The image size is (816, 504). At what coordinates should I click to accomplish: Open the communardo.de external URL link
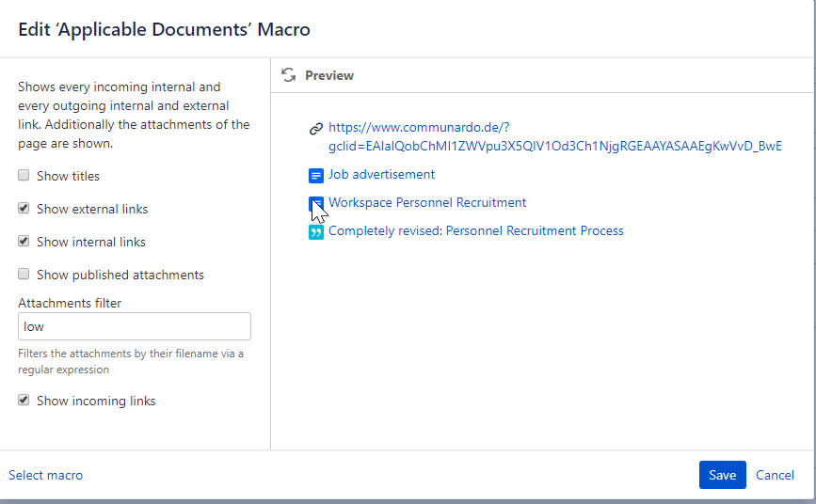(x=553, y=137)
